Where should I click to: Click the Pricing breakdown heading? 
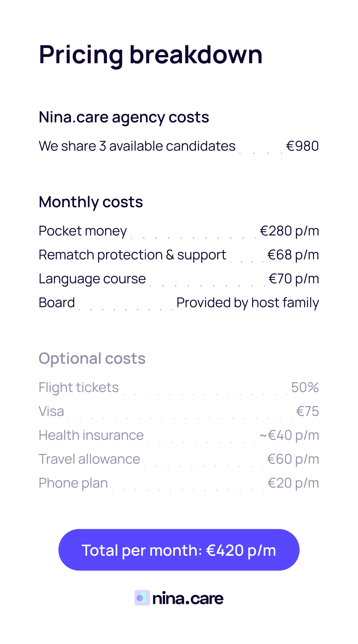pyautogui.click(x=151, y=55)
